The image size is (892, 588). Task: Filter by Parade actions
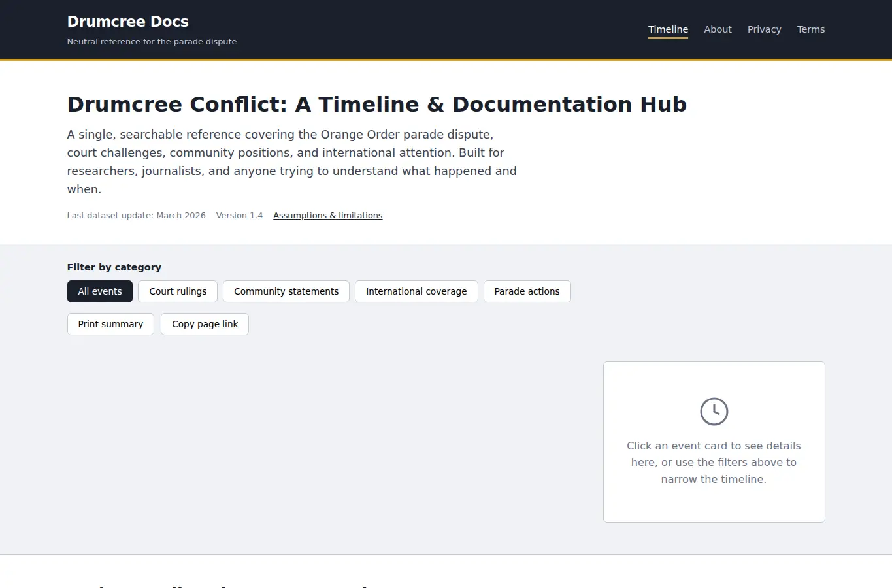pos(527,291)
